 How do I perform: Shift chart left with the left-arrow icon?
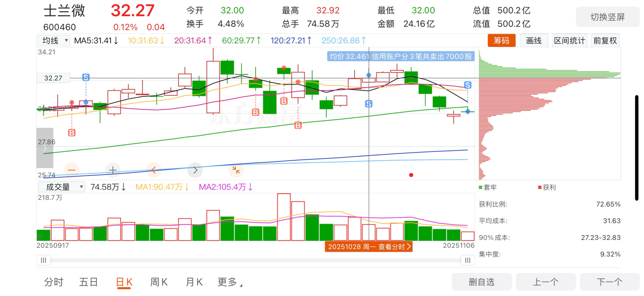[154, 170]
